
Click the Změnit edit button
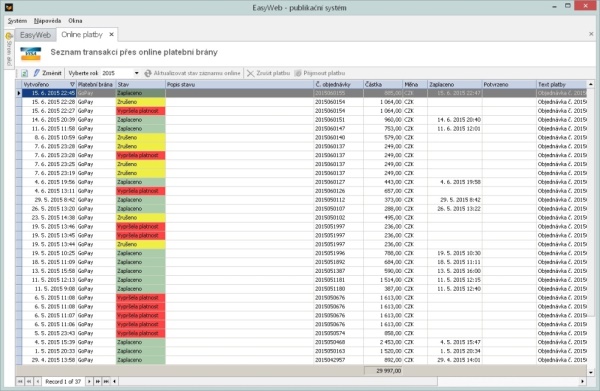pyautogui.click(x=47, y=73)
